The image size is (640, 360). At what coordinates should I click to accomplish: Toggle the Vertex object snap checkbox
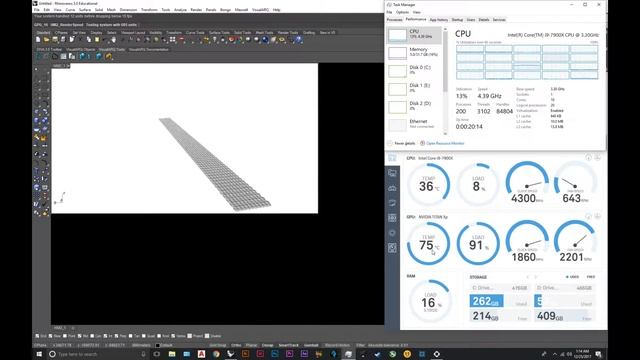[173, 336]
